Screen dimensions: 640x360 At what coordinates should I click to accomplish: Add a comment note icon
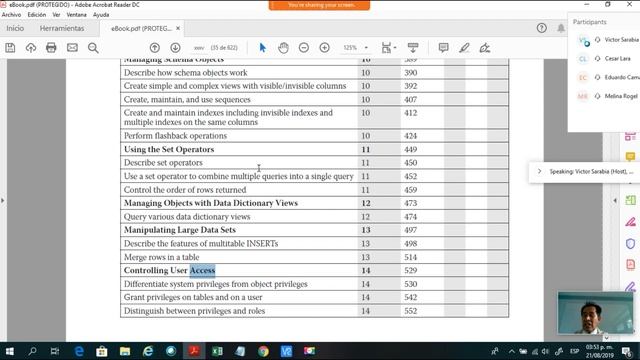443,48
